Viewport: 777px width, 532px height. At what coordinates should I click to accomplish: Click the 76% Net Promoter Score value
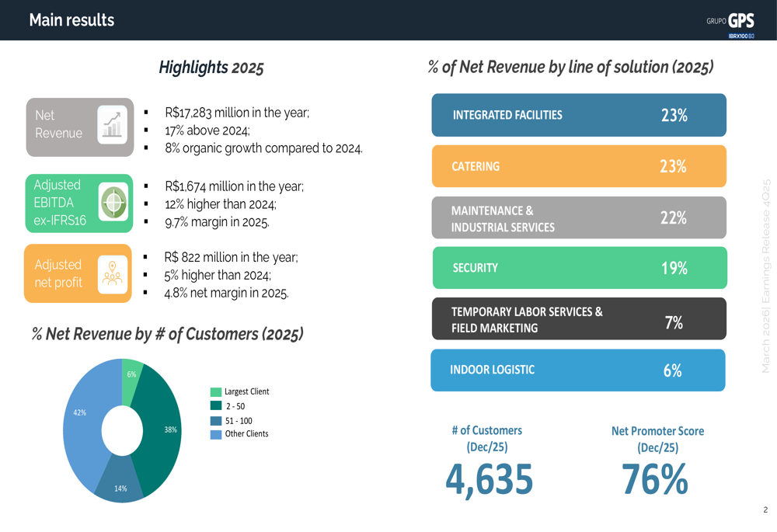654,478
